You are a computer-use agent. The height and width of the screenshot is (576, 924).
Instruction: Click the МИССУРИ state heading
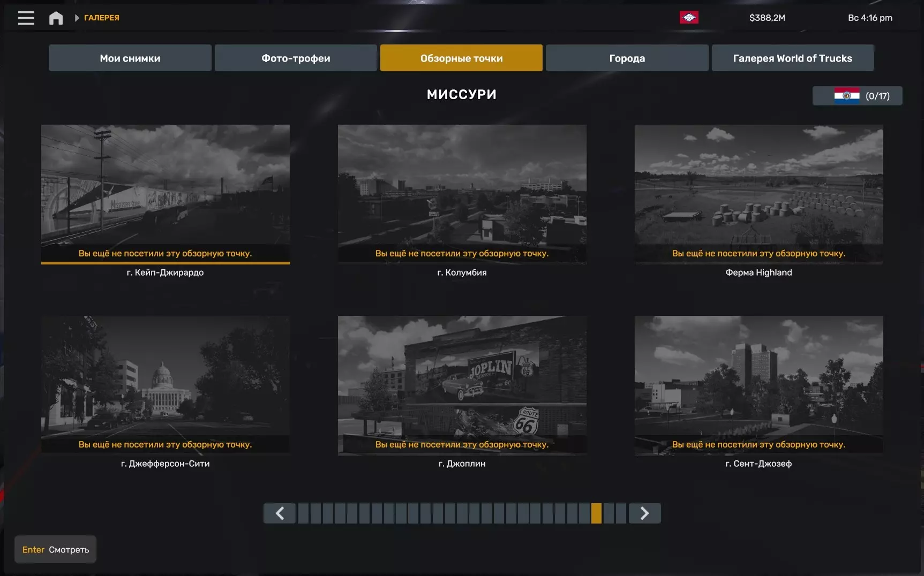point(462,95)
